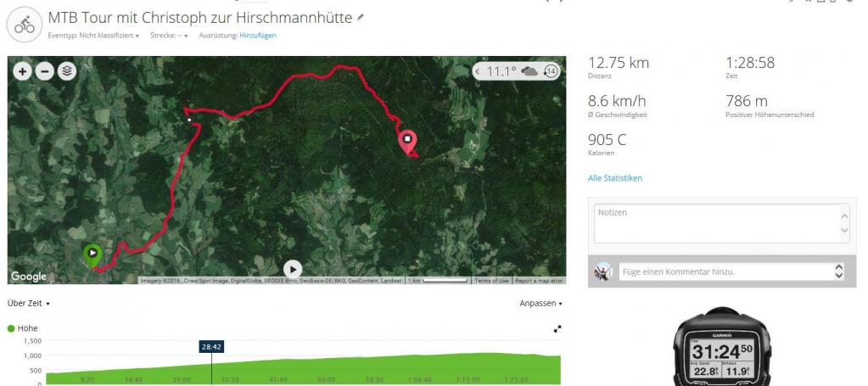Click the green start marker on map
This screenshot has height=386, width=868.
[92, 255]
